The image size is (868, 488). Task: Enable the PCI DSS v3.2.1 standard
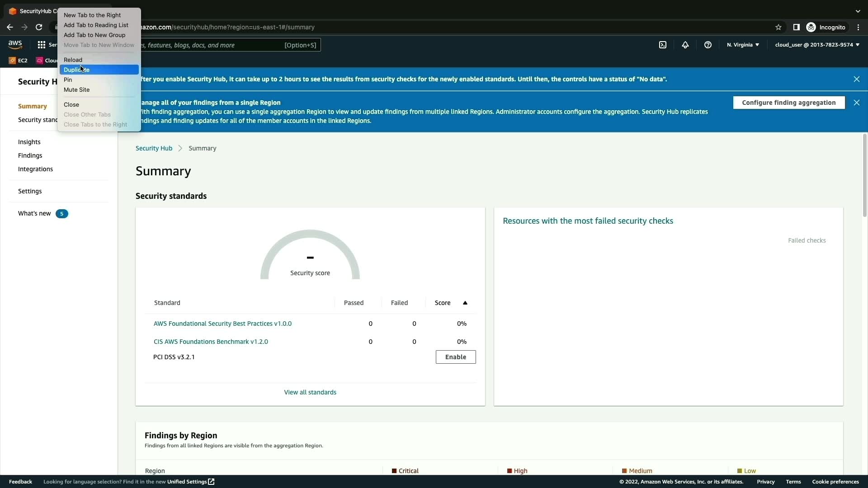(455, 357)
